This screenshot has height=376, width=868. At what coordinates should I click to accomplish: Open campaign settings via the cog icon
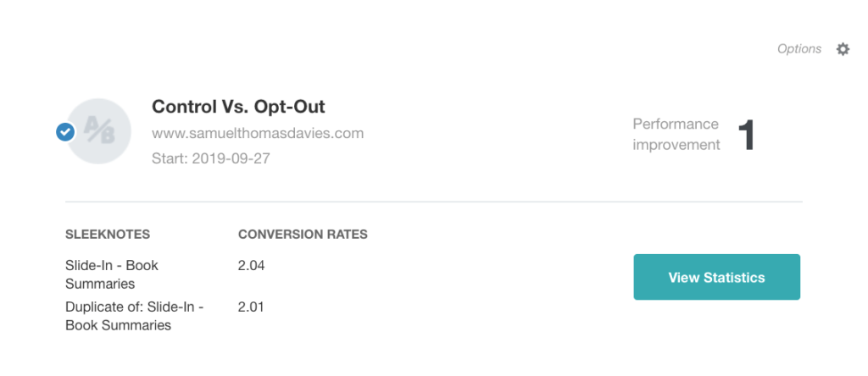[843, 49]
